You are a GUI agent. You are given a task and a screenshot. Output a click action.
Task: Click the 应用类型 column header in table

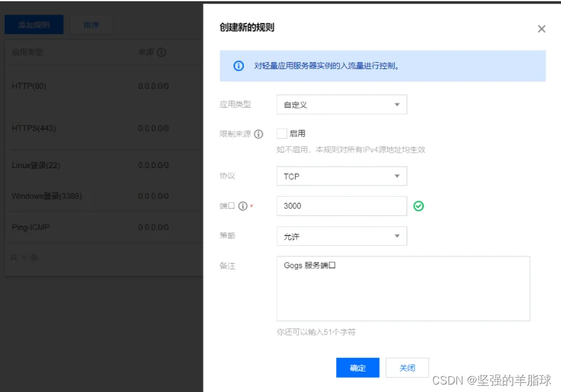point(27,52)
